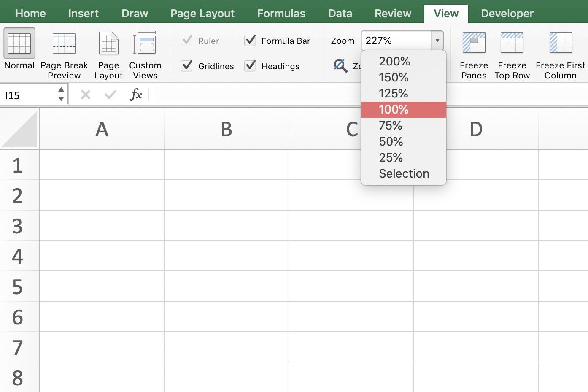
Task: Click Freeze First Column icon
Action: pyautogui.click(x=560, y=43)
